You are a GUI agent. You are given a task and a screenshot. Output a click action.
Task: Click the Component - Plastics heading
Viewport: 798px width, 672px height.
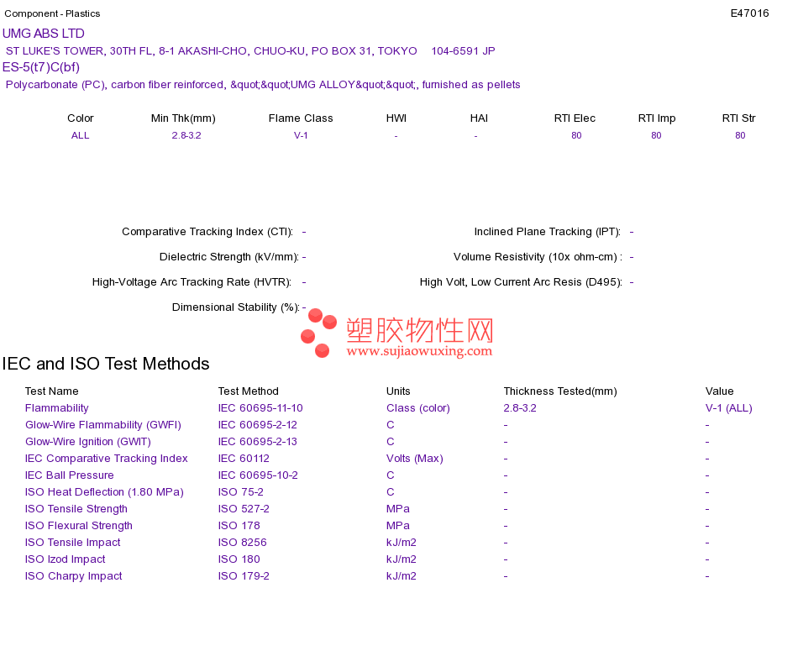52,13
